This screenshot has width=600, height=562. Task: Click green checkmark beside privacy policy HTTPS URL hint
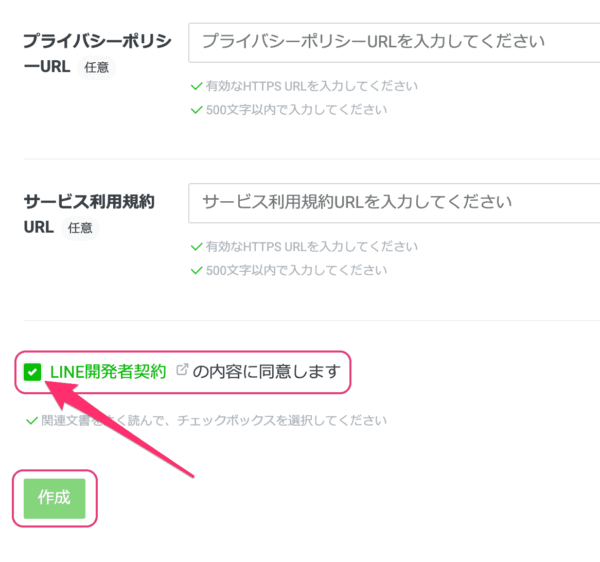click(196, 86)
